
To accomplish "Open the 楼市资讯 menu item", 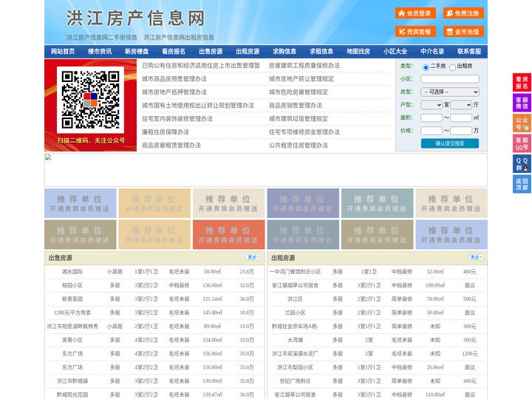I will click(x=100, y=52).
